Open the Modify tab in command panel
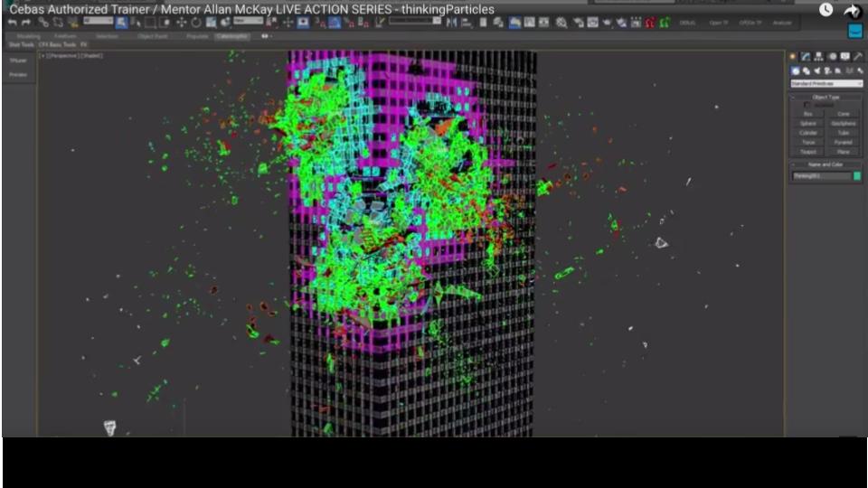Image resolution: width=868 pixels, height=488 pixels. (807, 57)
